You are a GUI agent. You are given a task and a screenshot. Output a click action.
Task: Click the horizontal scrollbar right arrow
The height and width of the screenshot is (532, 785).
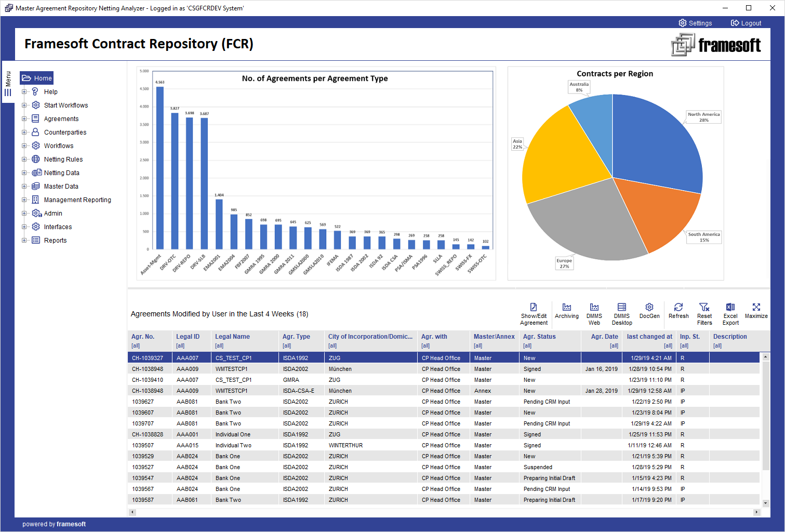(756, 512)
